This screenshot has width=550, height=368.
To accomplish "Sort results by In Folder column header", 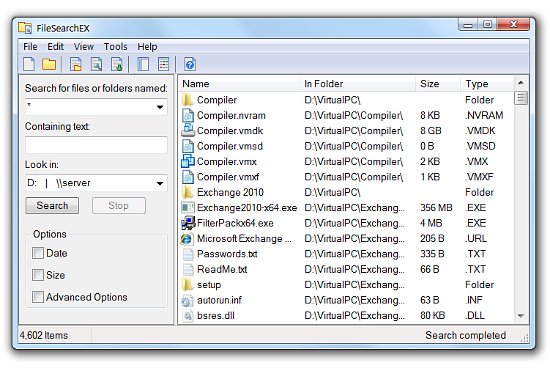I will pos(358,84).
